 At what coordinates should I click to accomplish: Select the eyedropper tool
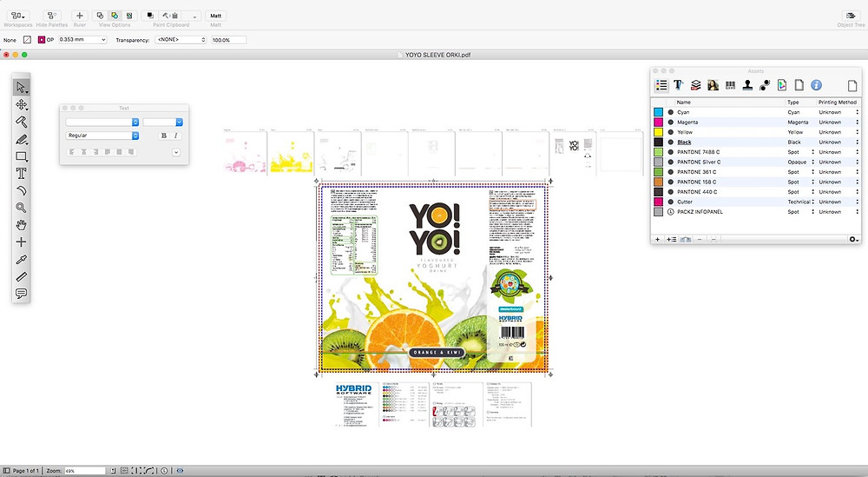pos(21,259)
